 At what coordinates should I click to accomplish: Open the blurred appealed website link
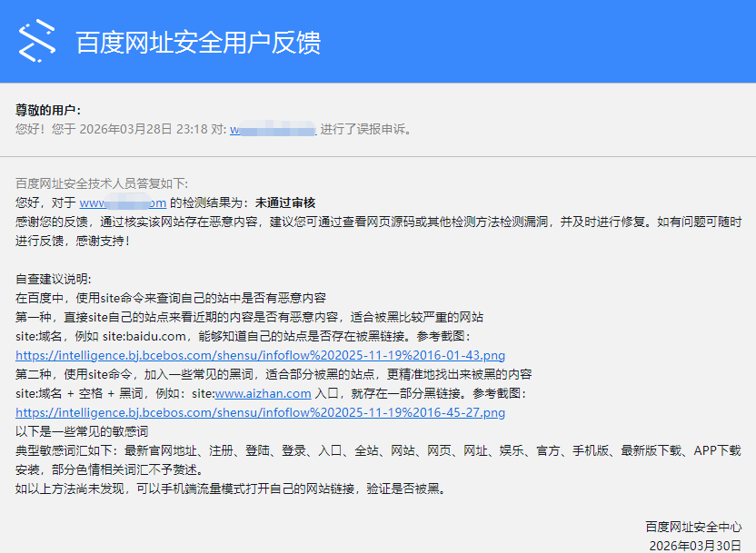273,129
